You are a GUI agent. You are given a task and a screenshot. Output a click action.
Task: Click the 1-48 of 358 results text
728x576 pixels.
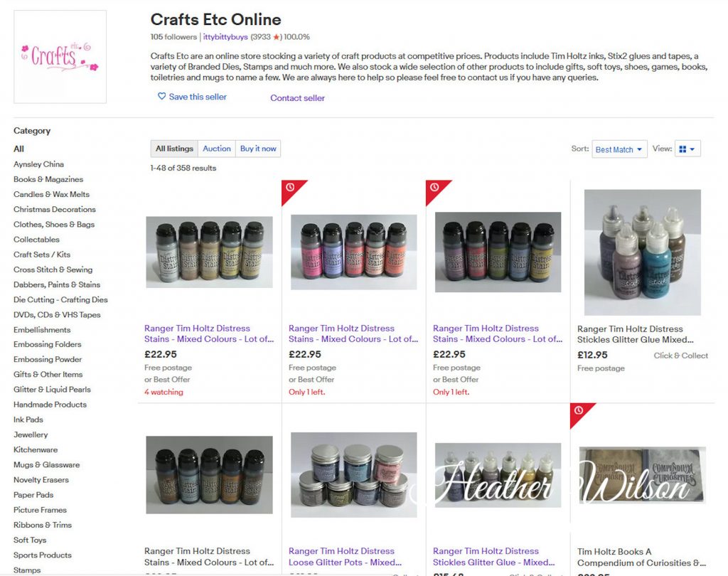pyautogui.click(x=183, y=168)
